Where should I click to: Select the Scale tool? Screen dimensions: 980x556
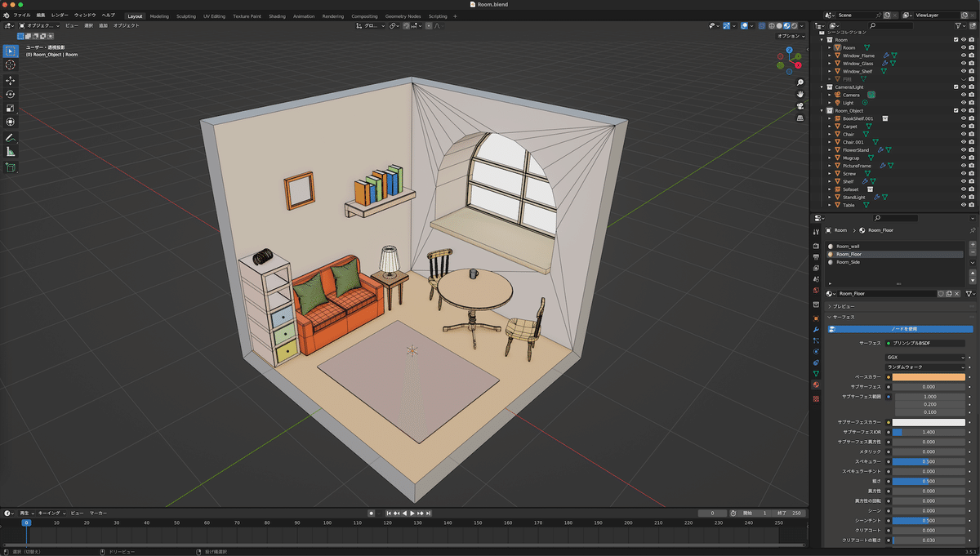click(11, 108)
